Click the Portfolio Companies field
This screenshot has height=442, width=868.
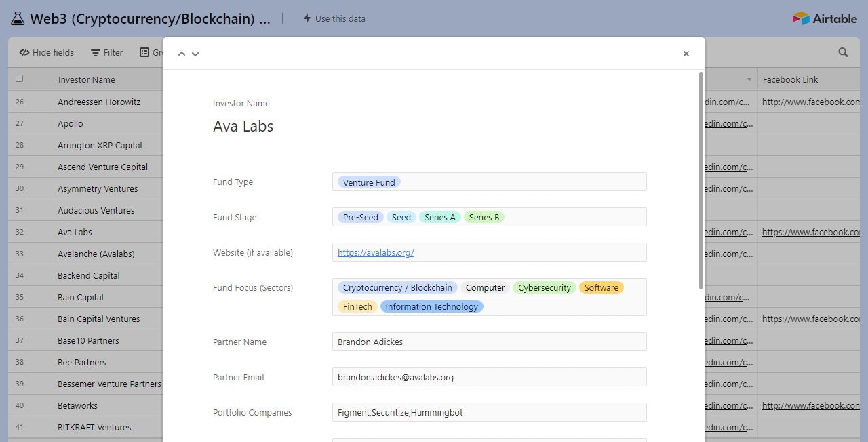click(x=489, y=412)
